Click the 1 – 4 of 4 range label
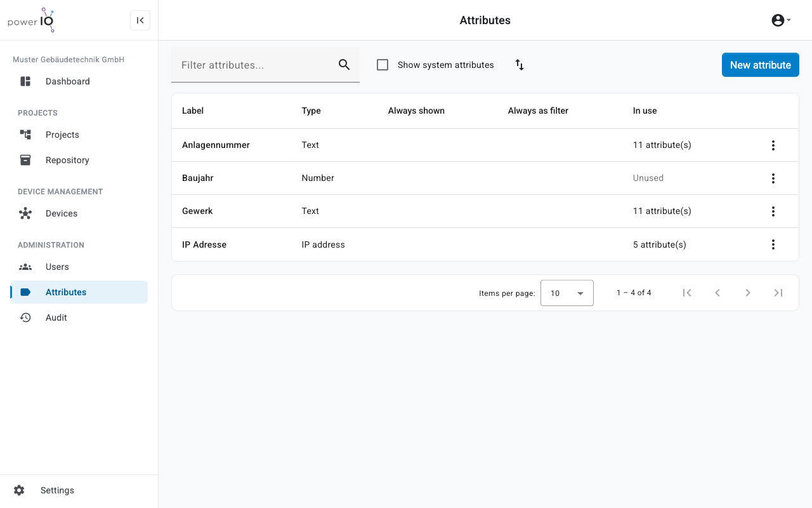This screenshot has width=812, height=508. pos(634,293)
